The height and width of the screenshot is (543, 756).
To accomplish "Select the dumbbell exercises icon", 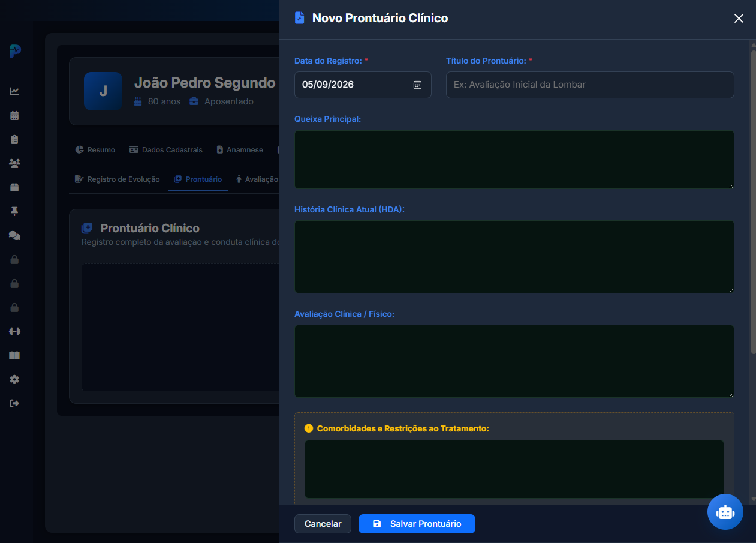I will pyautogui.click(x=14, y=331).
